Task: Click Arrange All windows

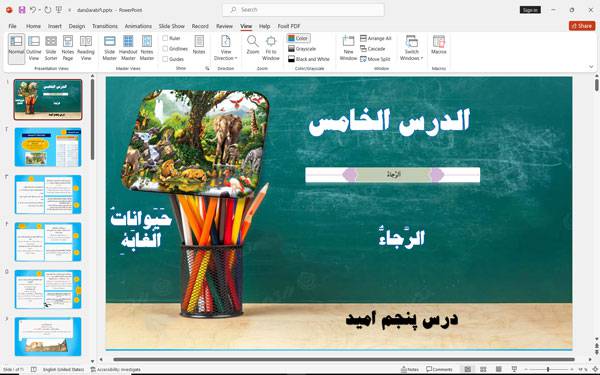Action: tap(375, 38)
